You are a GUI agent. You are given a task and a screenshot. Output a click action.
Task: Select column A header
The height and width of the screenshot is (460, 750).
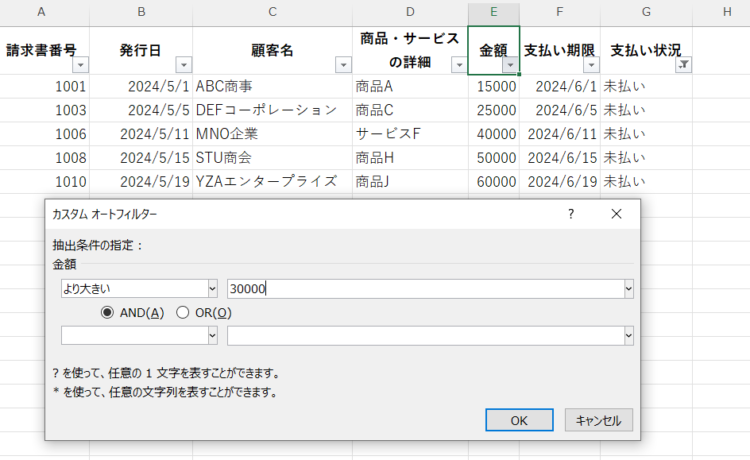(42, 12)
